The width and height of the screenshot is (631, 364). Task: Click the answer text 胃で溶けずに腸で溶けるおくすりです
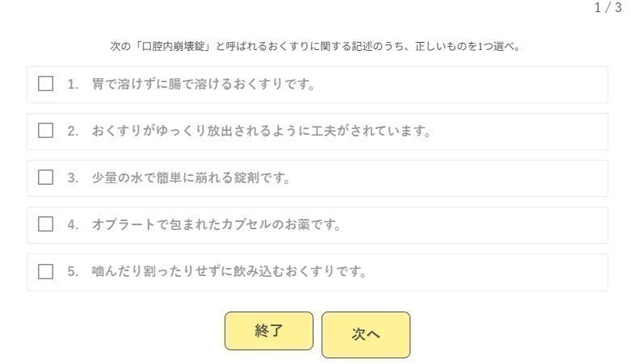tap(202, 85)
